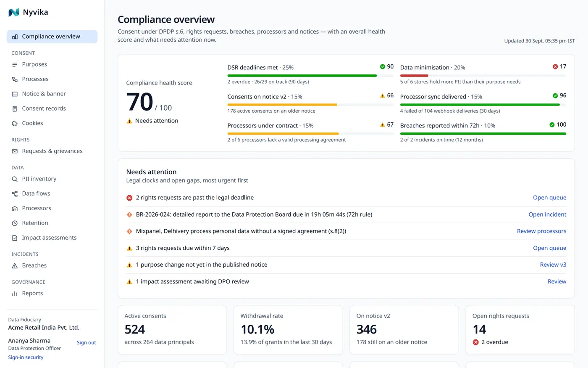The height and width of the screenshot is (368, 588).
Task: Click the Impact assessments checklist icon
Action: click(15, 238)
